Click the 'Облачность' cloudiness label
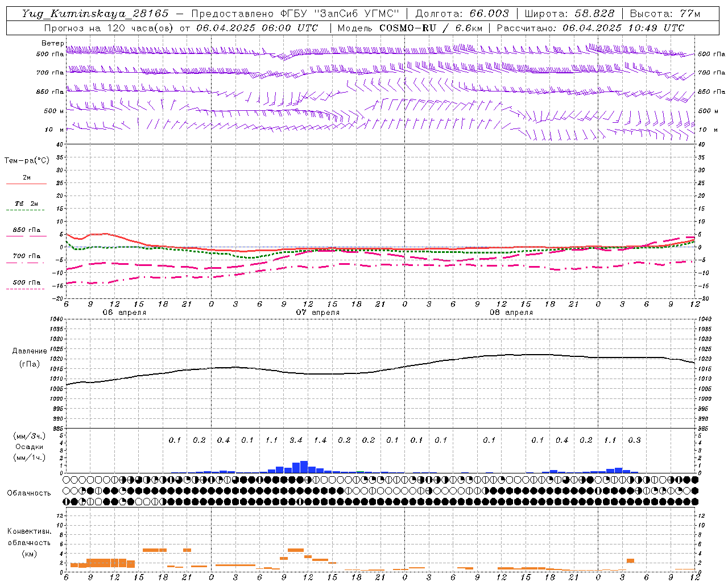Screen dimensions: 728x582 [29, 493]
